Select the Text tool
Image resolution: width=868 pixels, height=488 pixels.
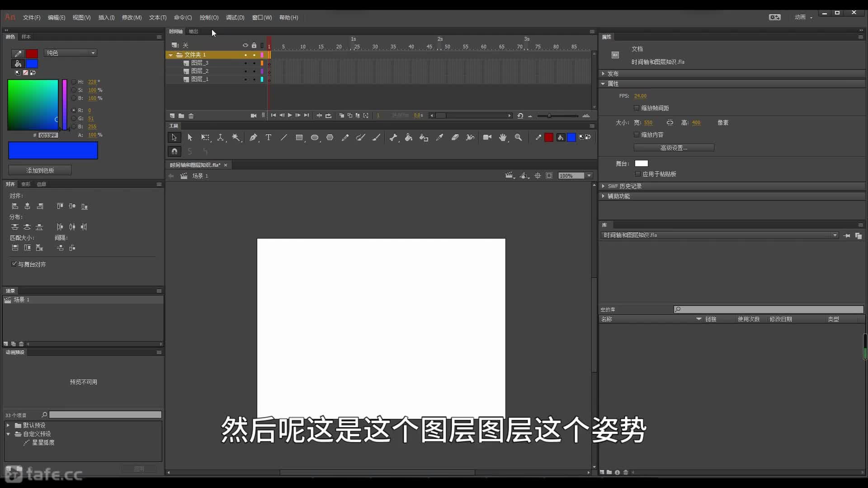pos(269,137)
